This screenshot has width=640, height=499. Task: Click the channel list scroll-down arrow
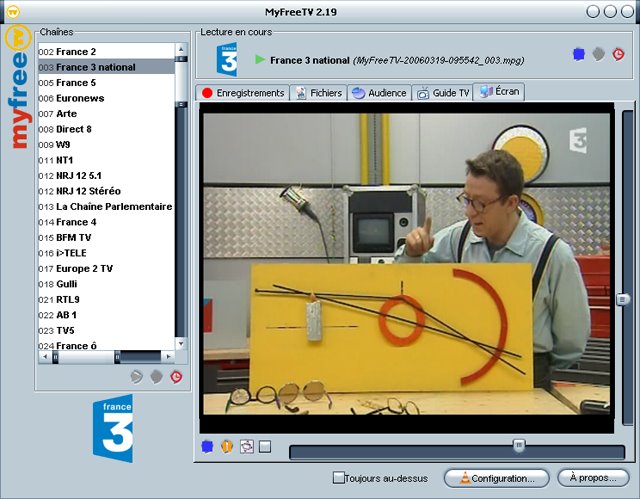pos(181,344)
